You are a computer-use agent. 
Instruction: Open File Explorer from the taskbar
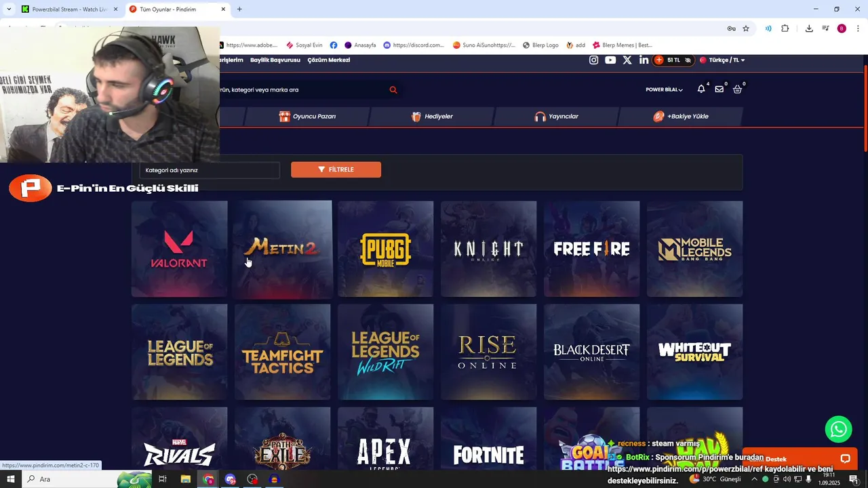[186, 479]
